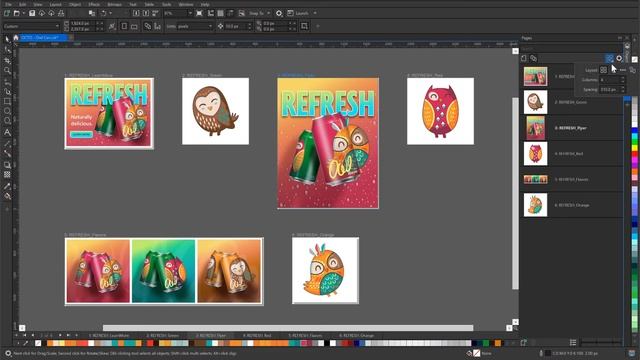Switch to the REFRESH_Orange page tab

(356, 335)
